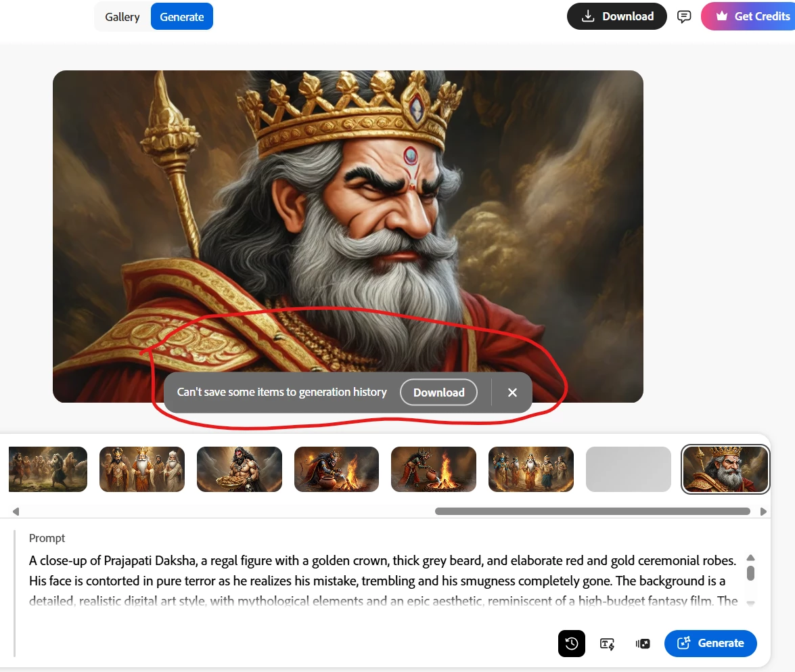Open the generation history icon
795x672 pixels.
click(572, 644)
